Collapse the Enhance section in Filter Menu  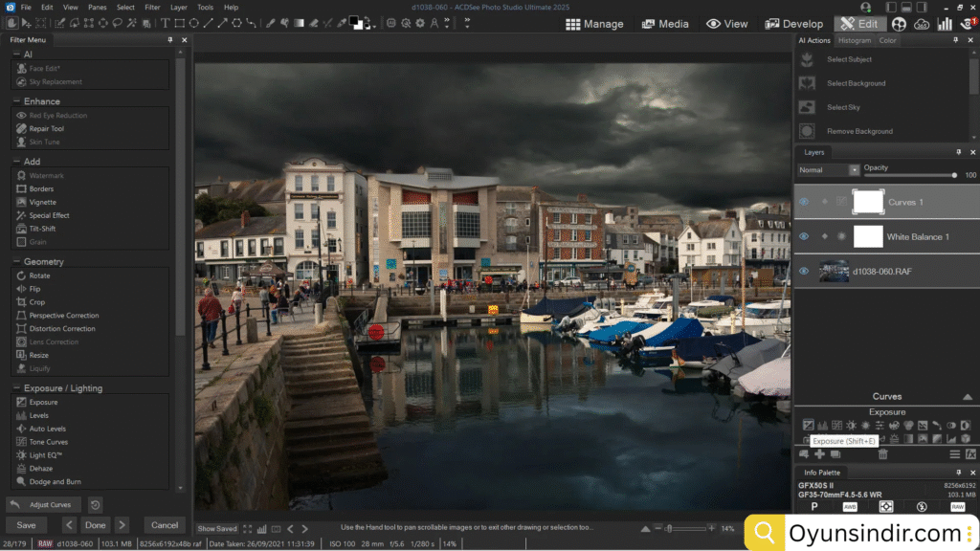[x=19, y=100]
